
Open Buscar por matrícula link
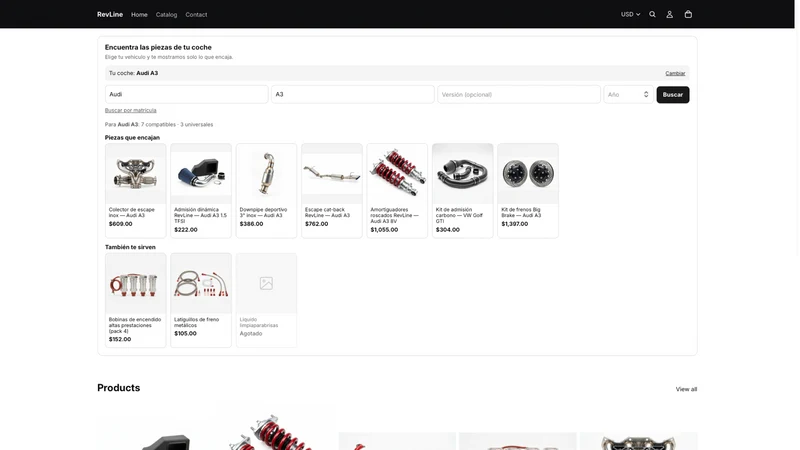[x=131, y=110]
